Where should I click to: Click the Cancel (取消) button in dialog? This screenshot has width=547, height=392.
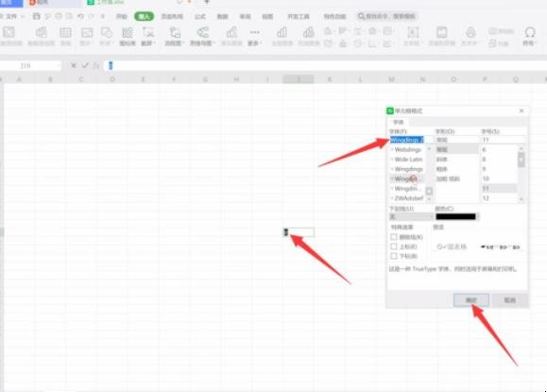509,300
